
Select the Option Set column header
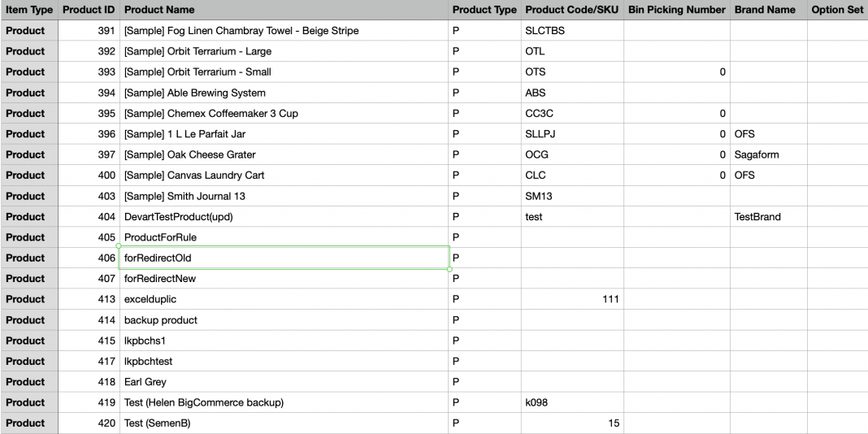837,10
